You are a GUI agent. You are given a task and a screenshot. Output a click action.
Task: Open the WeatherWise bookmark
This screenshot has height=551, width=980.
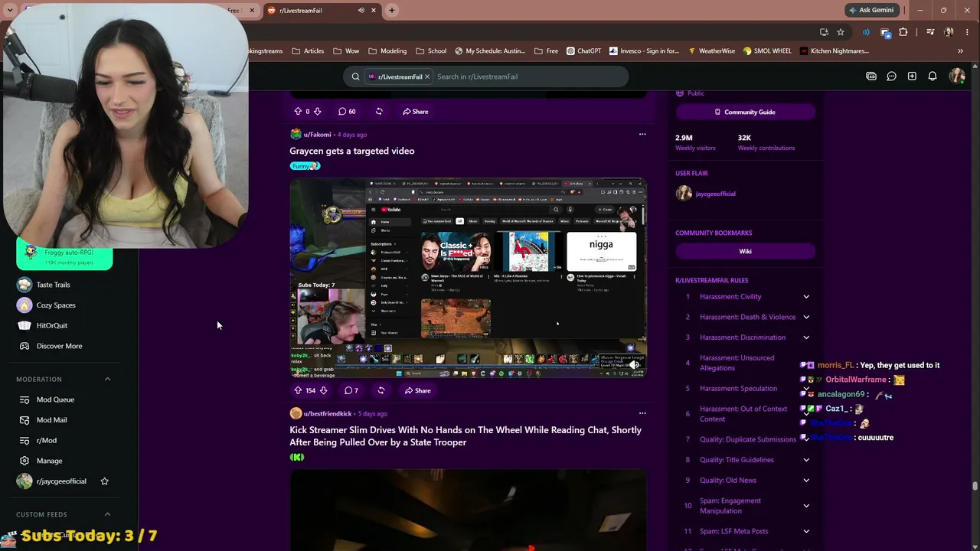coord(711,51)
